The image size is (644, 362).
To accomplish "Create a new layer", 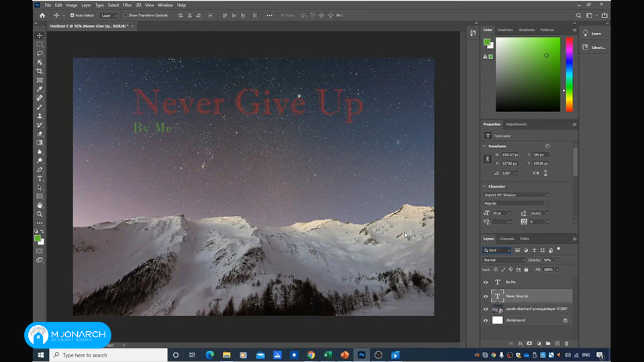I will [x=557, y=343].
